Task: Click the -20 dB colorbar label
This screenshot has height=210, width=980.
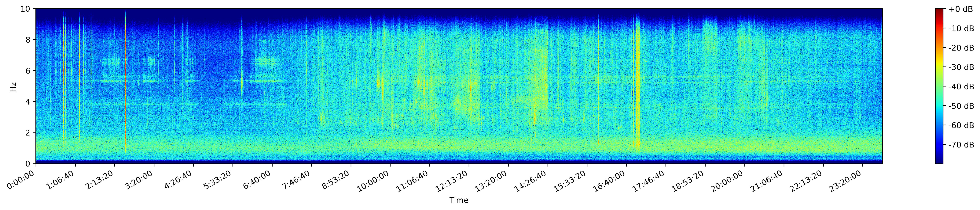Action: [x=961, y=48]
